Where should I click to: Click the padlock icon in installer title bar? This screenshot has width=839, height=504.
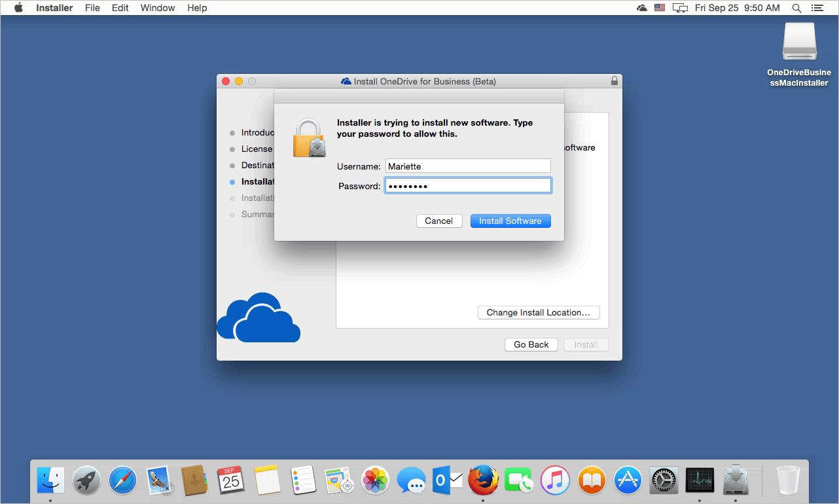pos(614,81)
